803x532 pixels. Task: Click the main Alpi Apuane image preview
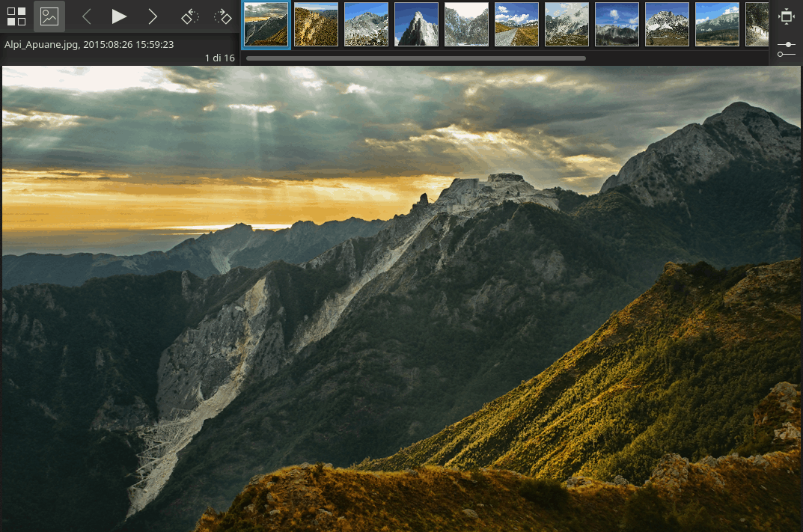401,299
